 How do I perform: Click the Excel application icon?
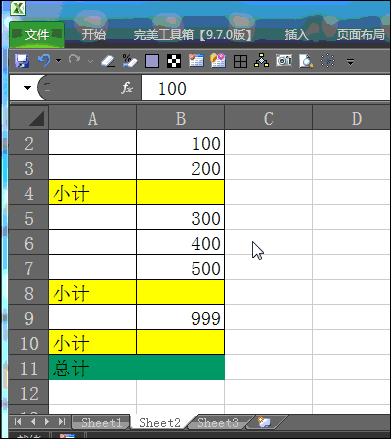point(18,8)
